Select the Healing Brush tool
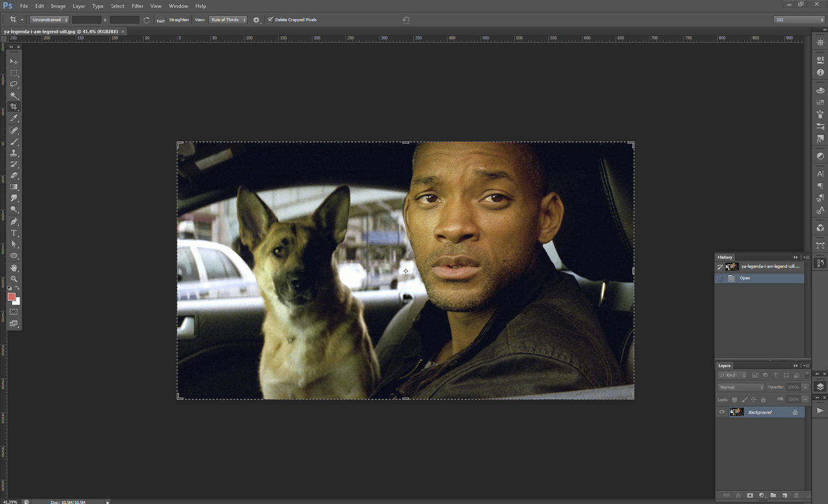Screen dimensions: 828x504 pos(14,131)
